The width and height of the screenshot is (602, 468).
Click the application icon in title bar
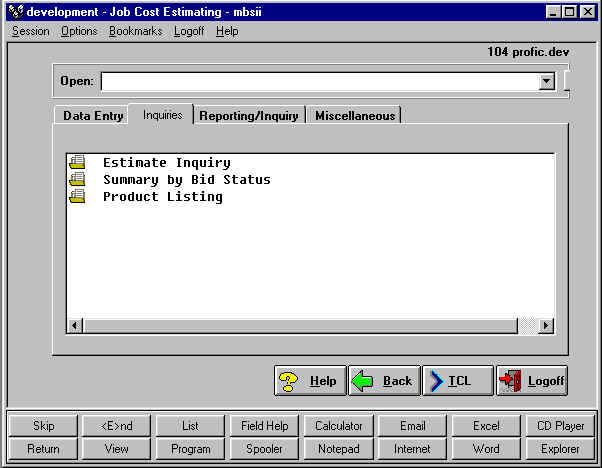[13, 11]
